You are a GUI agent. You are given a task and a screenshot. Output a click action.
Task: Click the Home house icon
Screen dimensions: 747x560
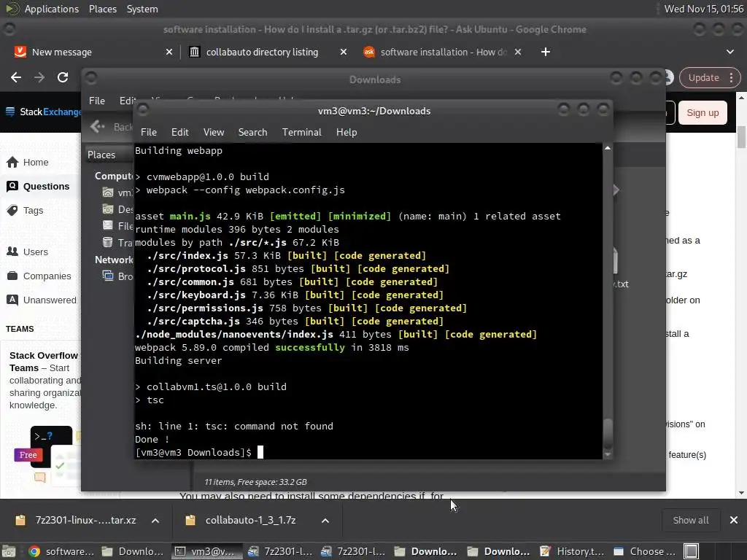click(x=12, y=163)
